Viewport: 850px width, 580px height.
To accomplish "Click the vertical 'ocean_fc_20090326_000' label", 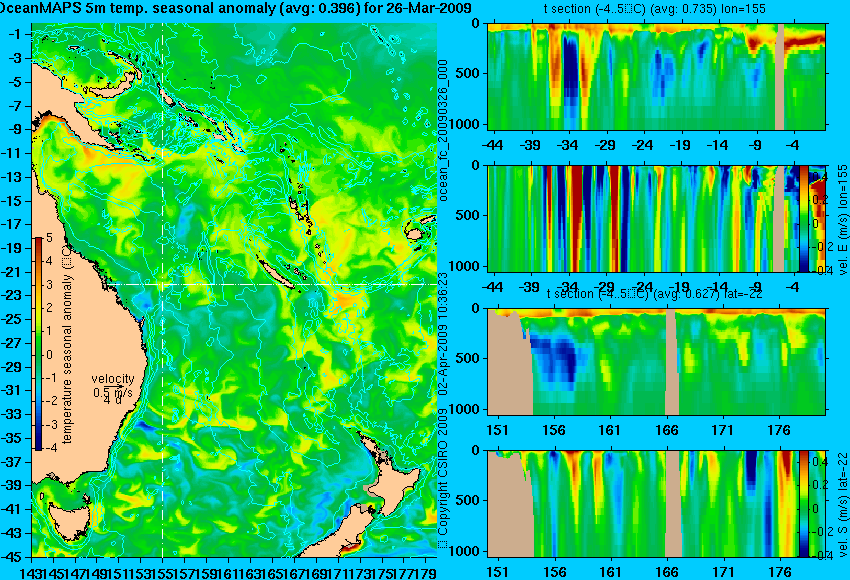I will click(443, 131).
